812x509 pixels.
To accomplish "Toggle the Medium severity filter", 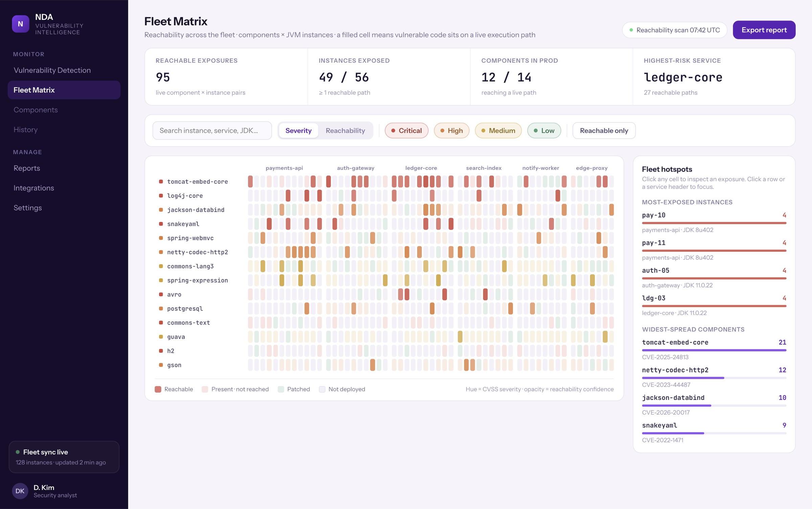I will (498, 131).
